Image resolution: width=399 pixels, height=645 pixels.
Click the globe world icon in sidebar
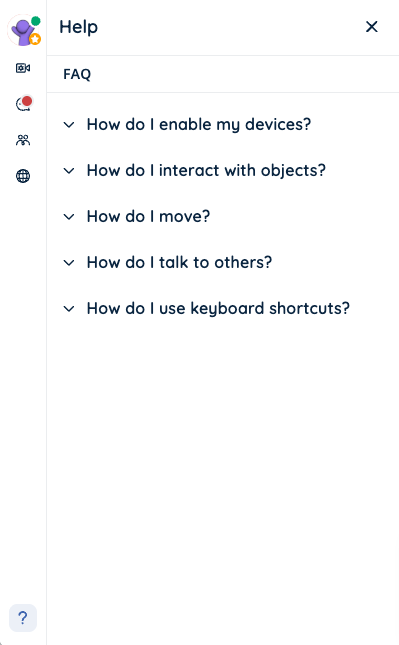coord(23,176)
